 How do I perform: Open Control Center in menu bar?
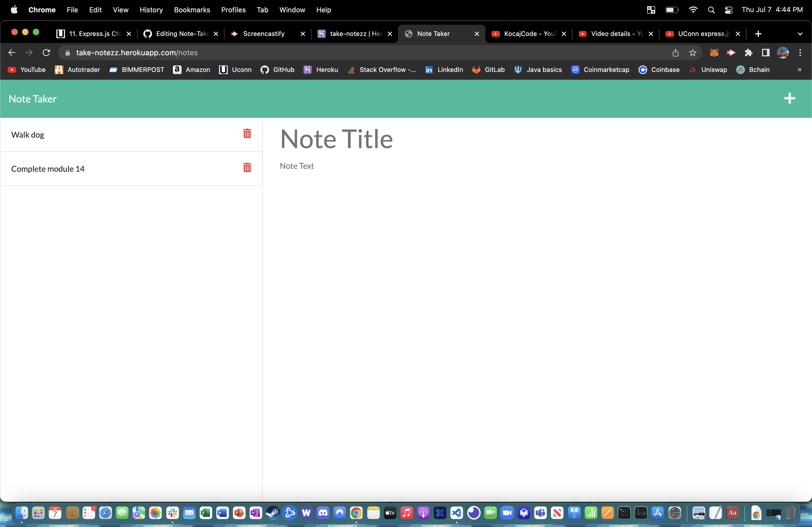click(728, 10)
